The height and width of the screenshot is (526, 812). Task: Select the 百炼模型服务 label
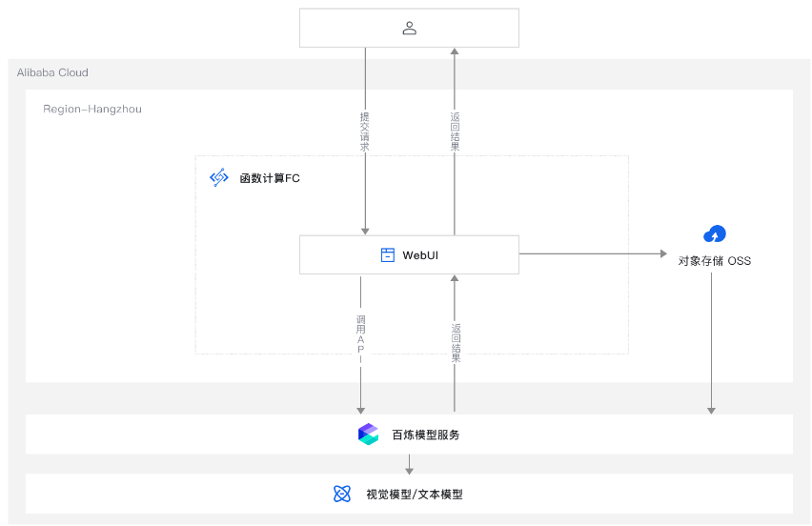coord(426,435)
